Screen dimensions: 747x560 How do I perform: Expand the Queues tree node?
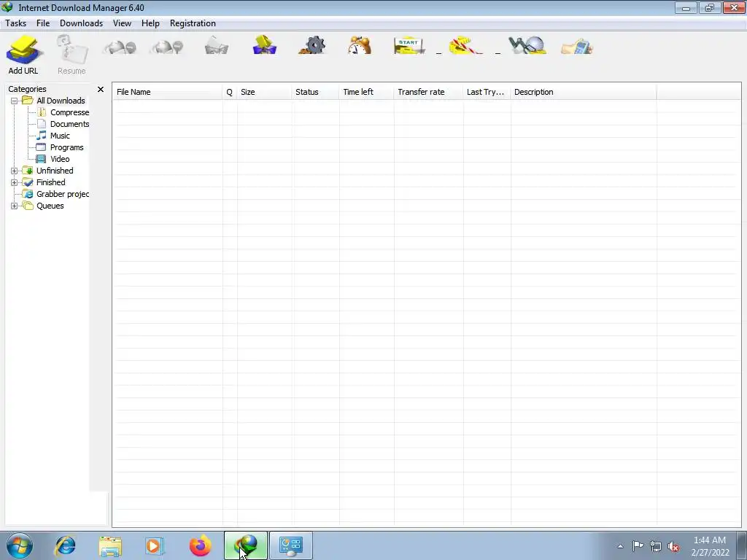(15, 206)
